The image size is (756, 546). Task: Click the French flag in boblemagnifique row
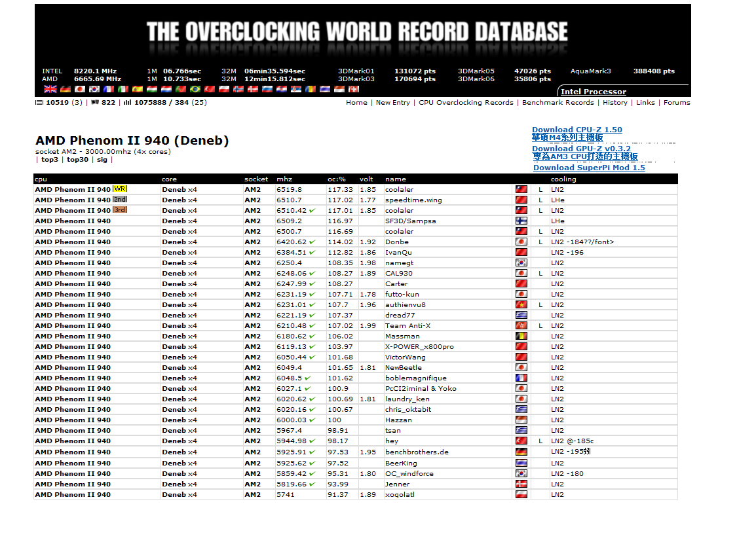pyautogui.click(x=521, y=378)
